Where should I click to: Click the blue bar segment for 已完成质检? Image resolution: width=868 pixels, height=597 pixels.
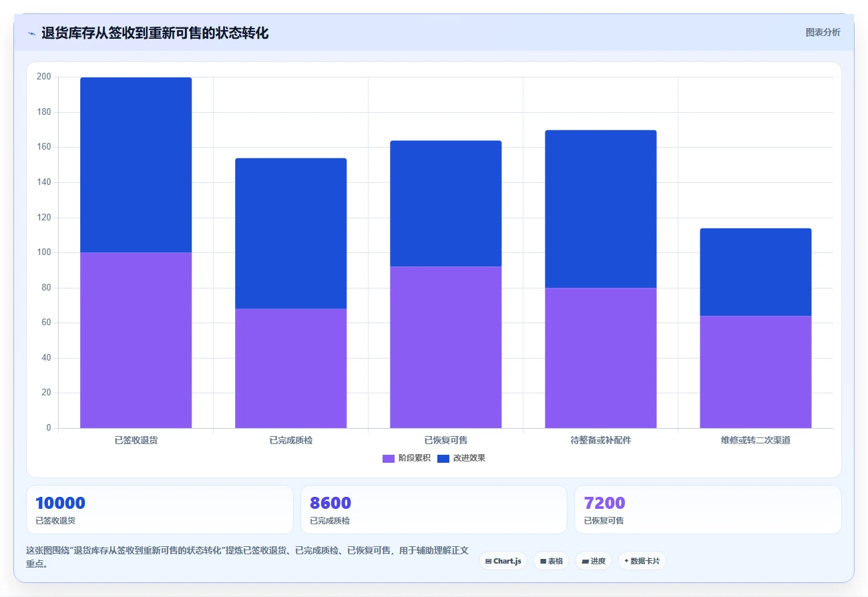point(291,233)
